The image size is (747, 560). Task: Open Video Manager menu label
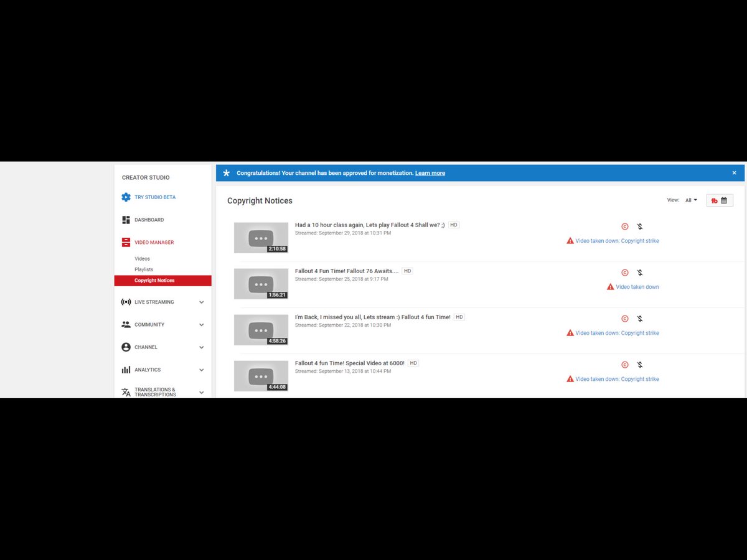tap(154, 243)
